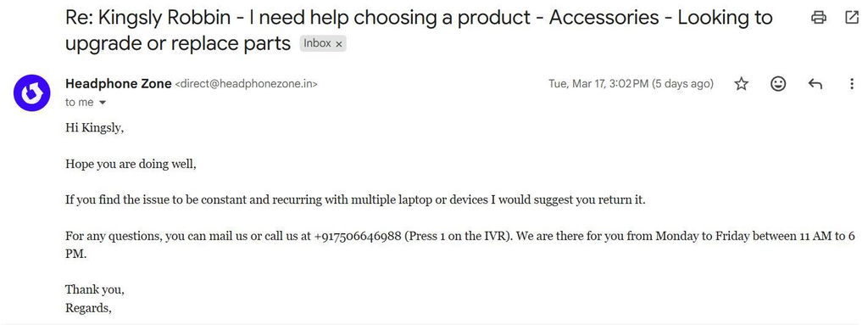Click the paragraph suggesting you return it
This screenshot has height=325, width=868.
tap(355, 200)
